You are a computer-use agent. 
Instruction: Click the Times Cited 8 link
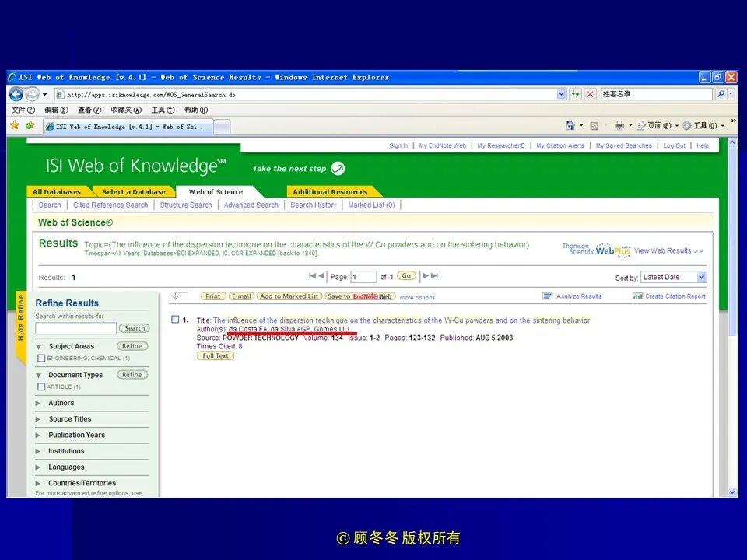(240, 346)
